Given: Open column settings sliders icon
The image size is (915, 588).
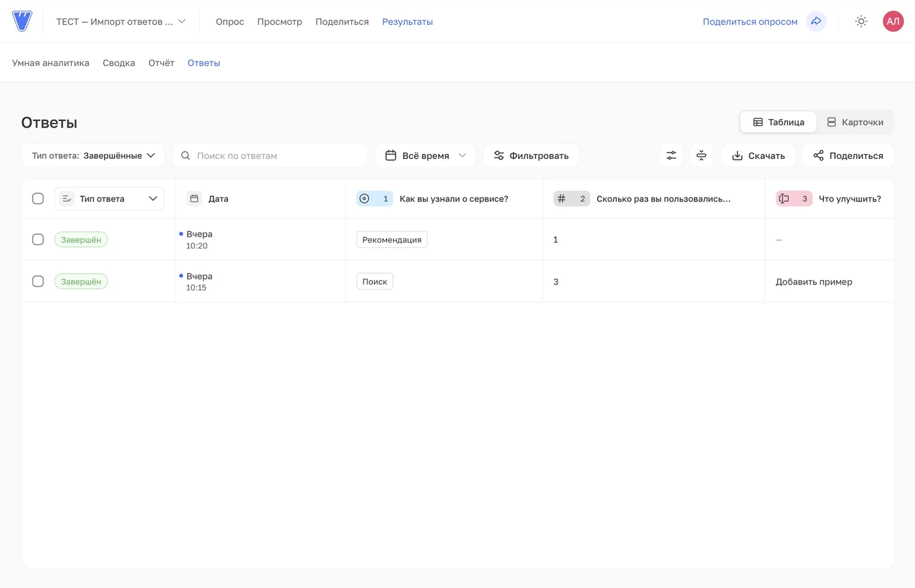Looking at the screenshot, I should click(x=671, y=156).
